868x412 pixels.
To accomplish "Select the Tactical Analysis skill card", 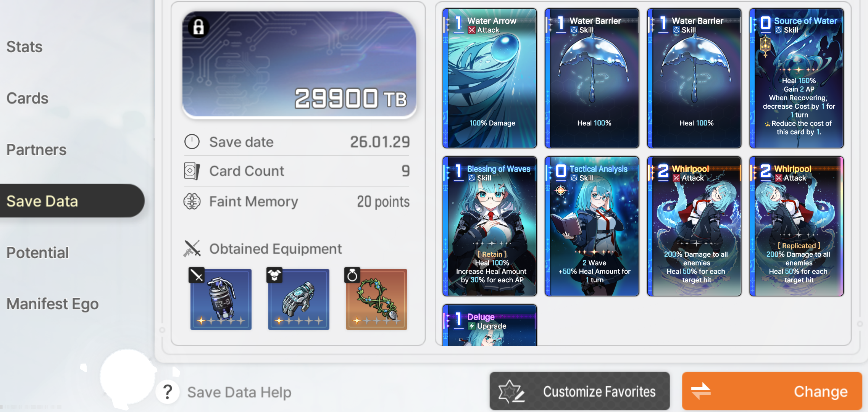I will coord(592,226).
